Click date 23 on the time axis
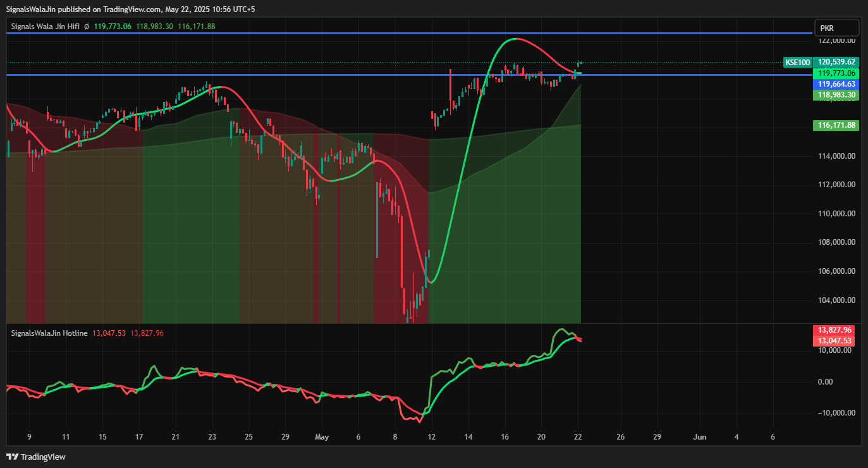 [212, 437]
